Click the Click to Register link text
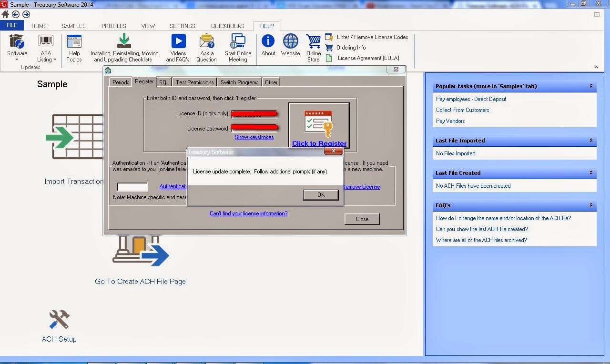The height and width of the screenshot is (364, 610). [x=319, y=143]
